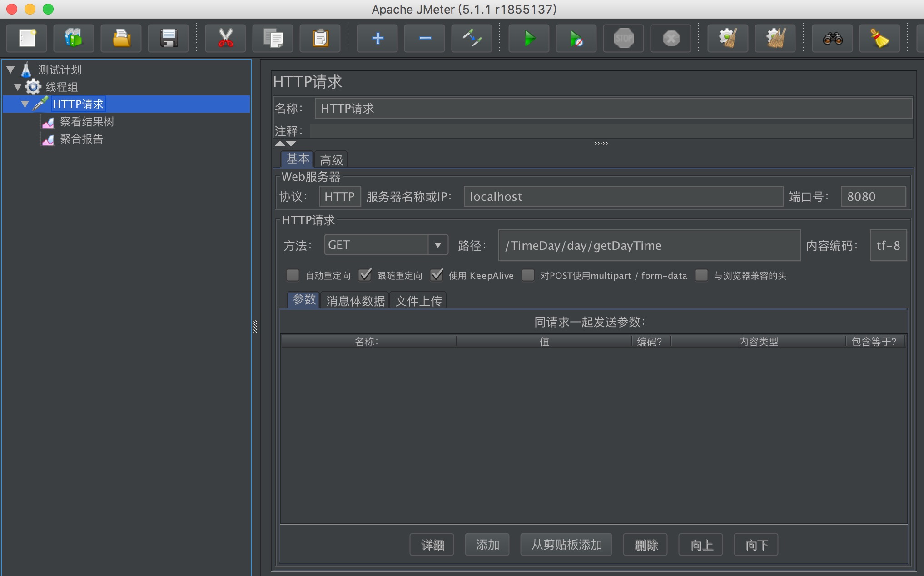Open the Templates icon

(74, 38)
